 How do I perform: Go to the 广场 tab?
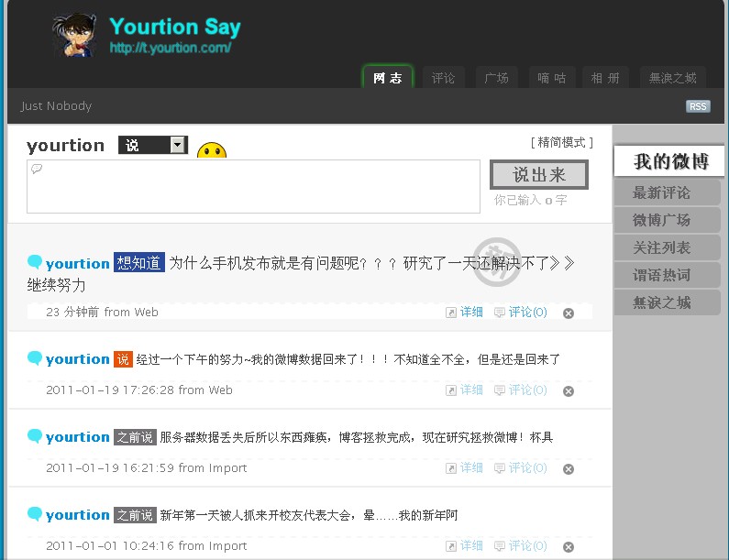pyautogui.click(x=497, y=78)
